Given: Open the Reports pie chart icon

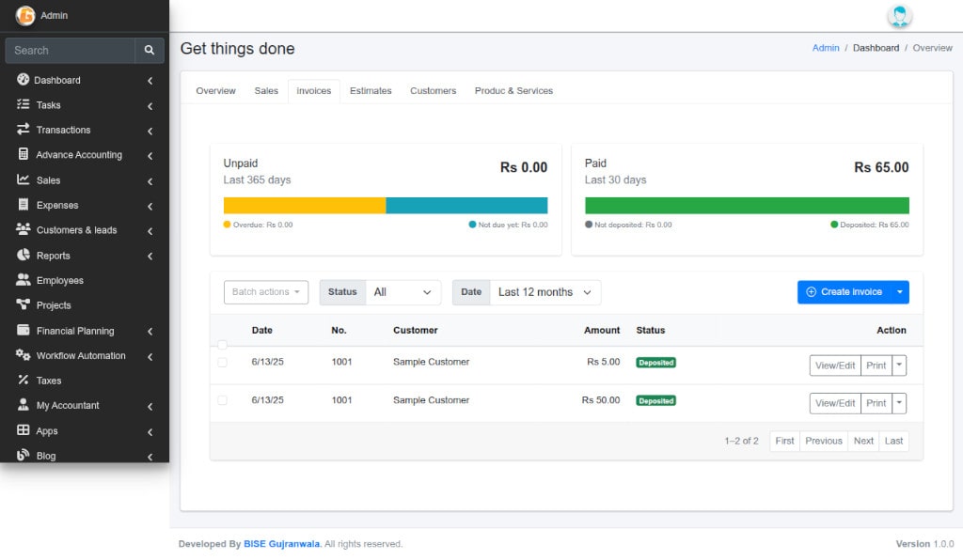Looking at the screenshot, I should point(24,256).
